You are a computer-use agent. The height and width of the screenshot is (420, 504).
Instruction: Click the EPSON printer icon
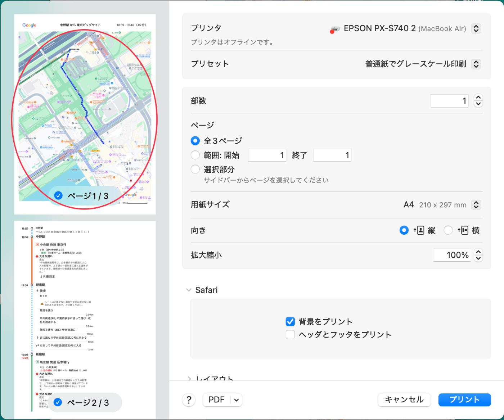[335, 29]
